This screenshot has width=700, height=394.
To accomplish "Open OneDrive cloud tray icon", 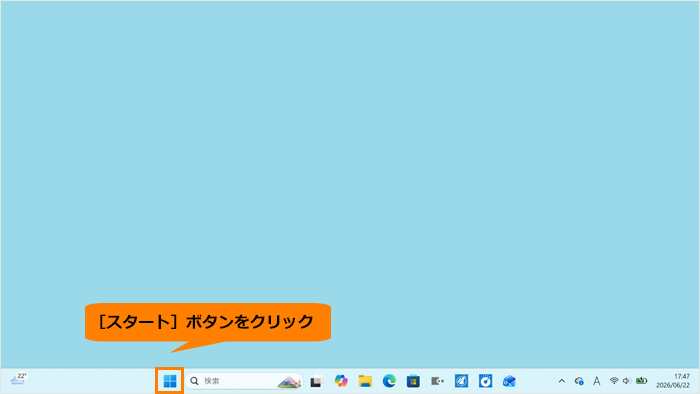I will pos(579,381).
